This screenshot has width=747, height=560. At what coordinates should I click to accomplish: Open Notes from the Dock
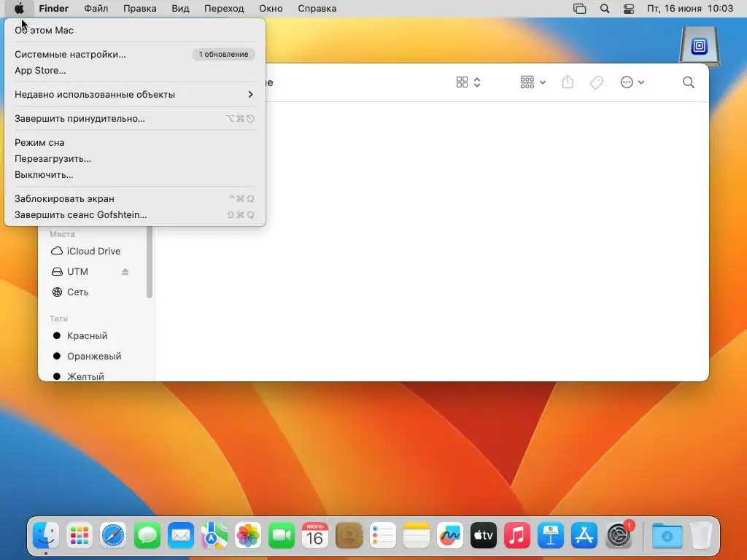(x=417, y=536)
